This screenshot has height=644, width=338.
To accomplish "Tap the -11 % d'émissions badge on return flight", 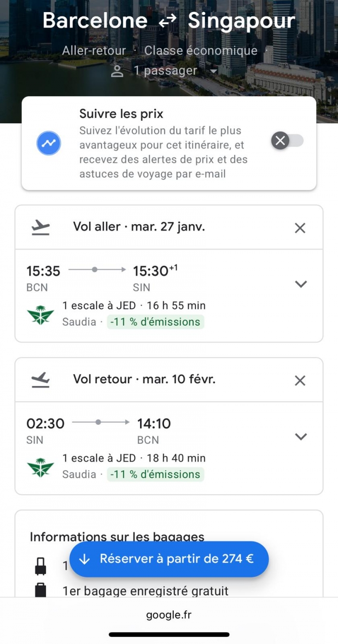I will 155,474.
